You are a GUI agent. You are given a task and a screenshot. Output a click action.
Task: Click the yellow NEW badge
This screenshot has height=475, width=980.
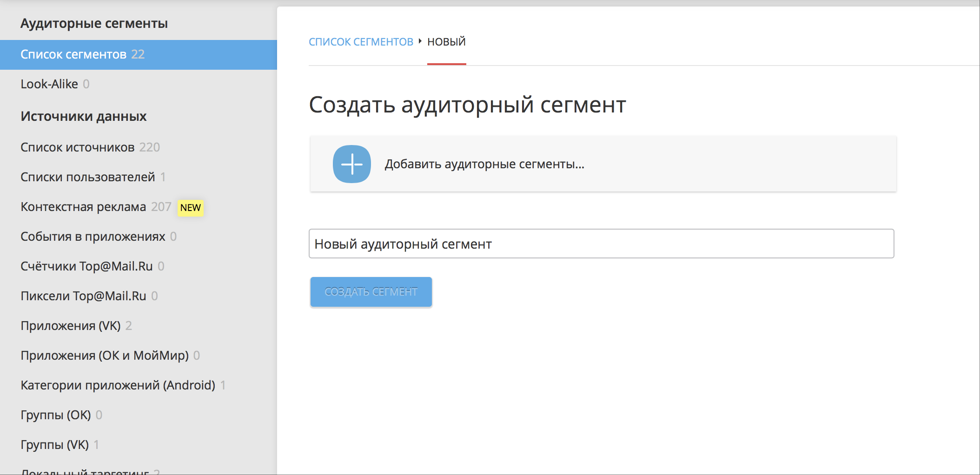coord(191,208)
